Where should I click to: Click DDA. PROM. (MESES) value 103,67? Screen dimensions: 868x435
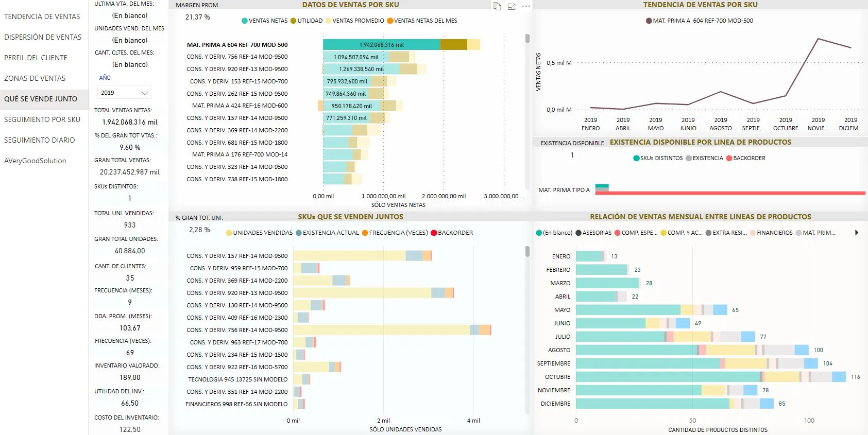point(130,328)
